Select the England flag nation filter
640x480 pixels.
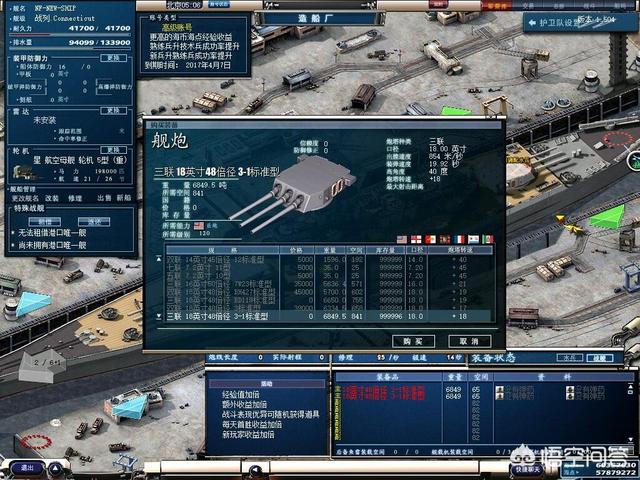(x=416, y=240)
